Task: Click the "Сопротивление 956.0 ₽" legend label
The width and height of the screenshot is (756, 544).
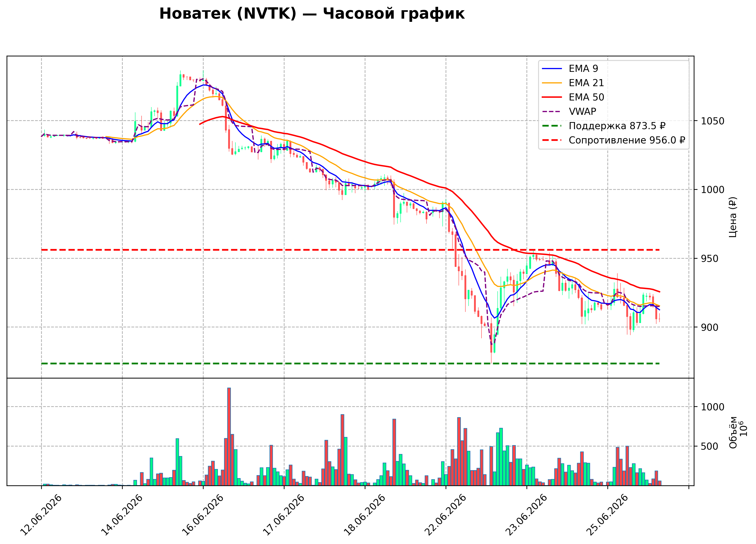Action: [x=627, y=140]
